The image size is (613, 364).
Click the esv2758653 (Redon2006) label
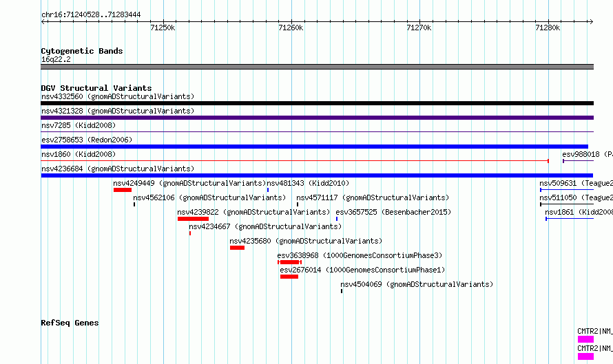87,140
